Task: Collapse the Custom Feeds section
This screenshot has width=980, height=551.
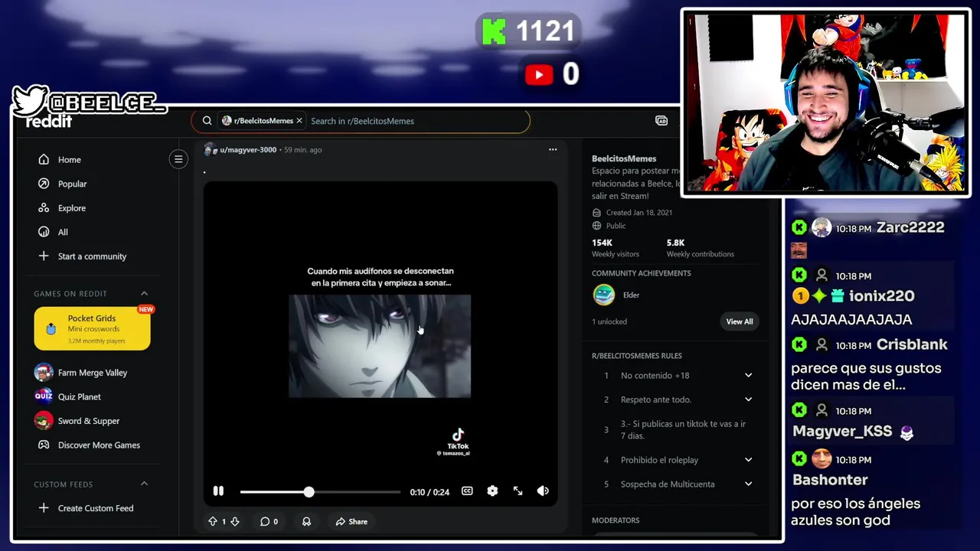Action: [x=144, y=484]
